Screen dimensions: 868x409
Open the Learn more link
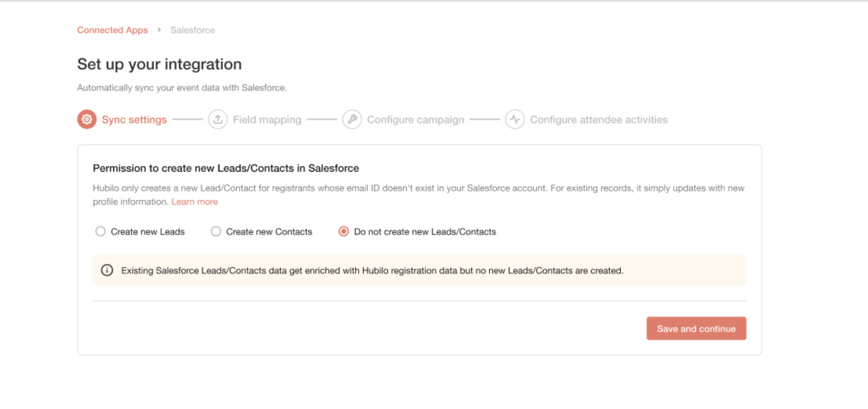(194, 202)
